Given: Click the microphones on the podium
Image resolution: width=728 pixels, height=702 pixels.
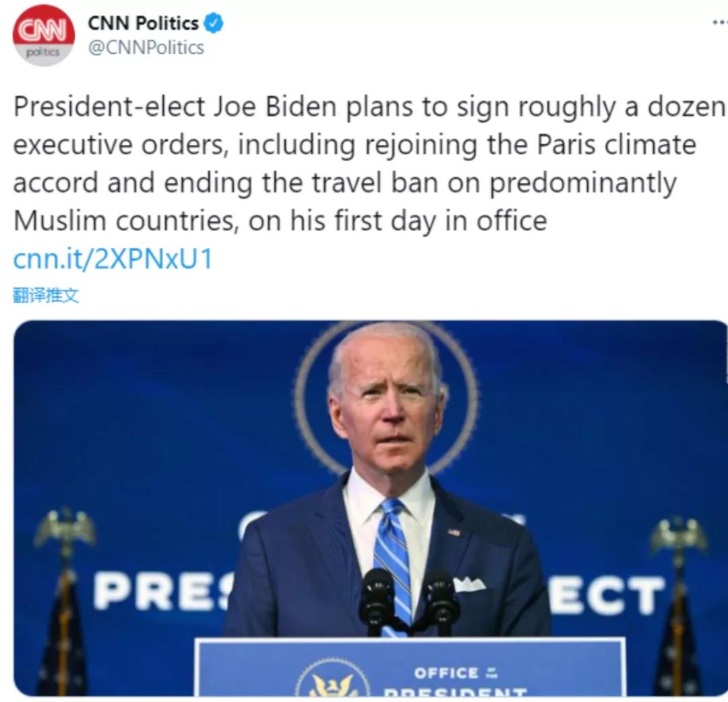Looking at the screenshot, I should coord(408,600).
